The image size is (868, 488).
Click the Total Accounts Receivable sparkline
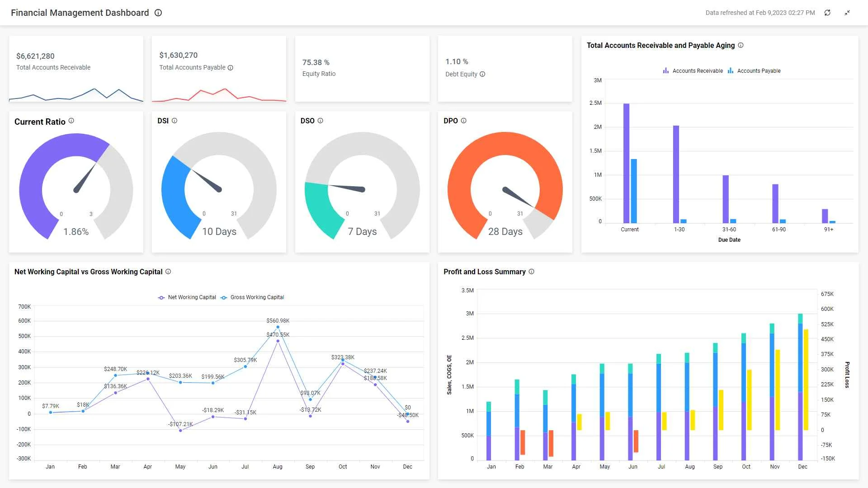(76, 94)
